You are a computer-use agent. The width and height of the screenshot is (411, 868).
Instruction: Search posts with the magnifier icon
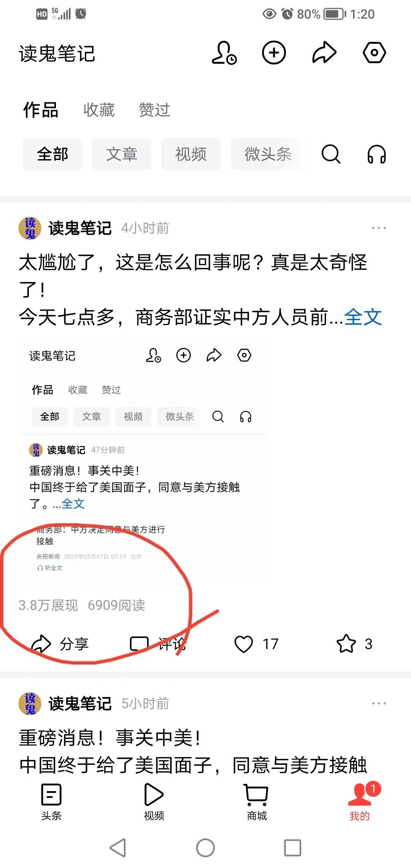pyautogui.click(x=331, y=154)
